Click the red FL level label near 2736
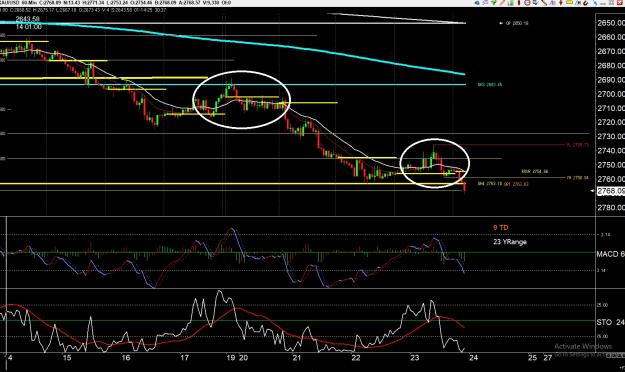 coord(577,145)
